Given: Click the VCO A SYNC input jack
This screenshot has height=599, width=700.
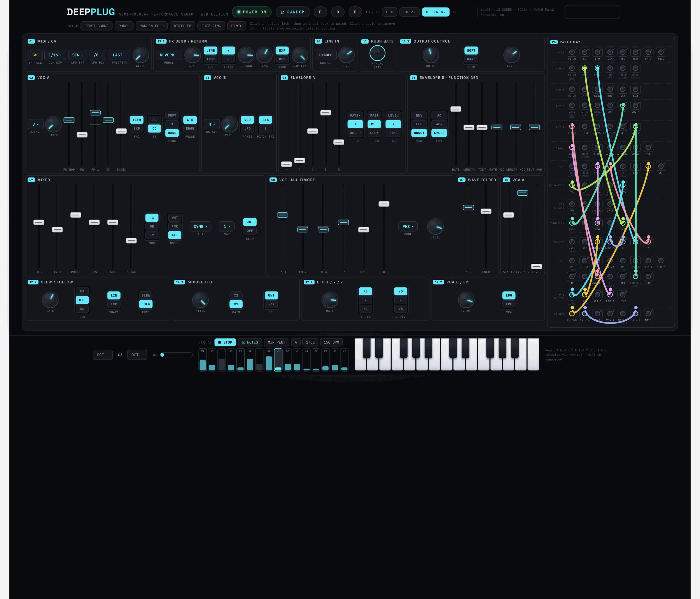Looking at the screenshot, I should [635, 68].
